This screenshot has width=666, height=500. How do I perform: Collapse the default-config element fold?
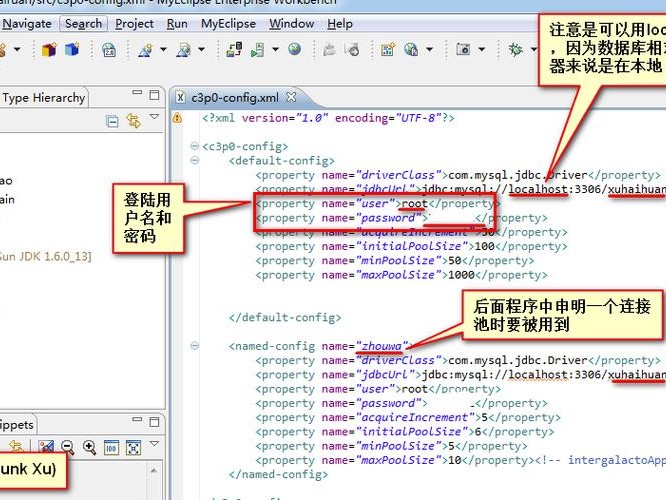[x=195, y=161]
